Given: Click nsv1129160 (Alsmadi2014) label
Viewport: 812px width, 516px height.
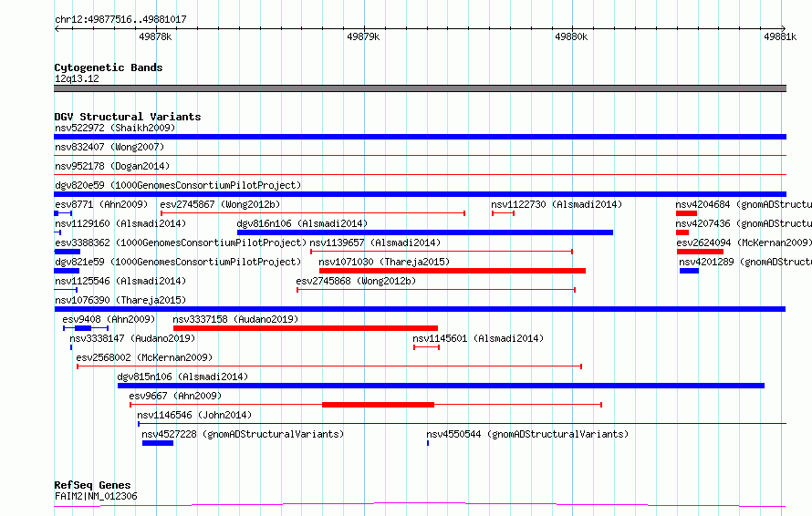Looking at the screenshot, I should pos(120,223).
